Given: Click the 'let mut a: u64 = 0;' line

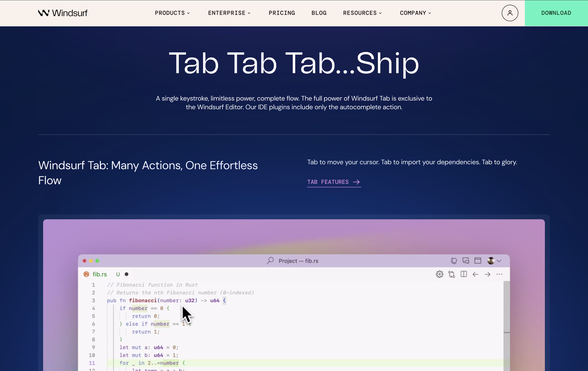Looking at the screenshot, I should click(149, 347).
